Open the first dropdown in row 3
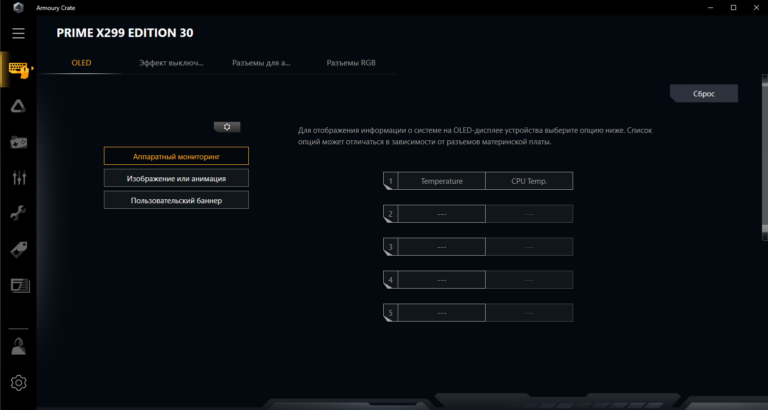Image resolution: width=768 pixels, height=410 pixels. (x=442, y=247)
